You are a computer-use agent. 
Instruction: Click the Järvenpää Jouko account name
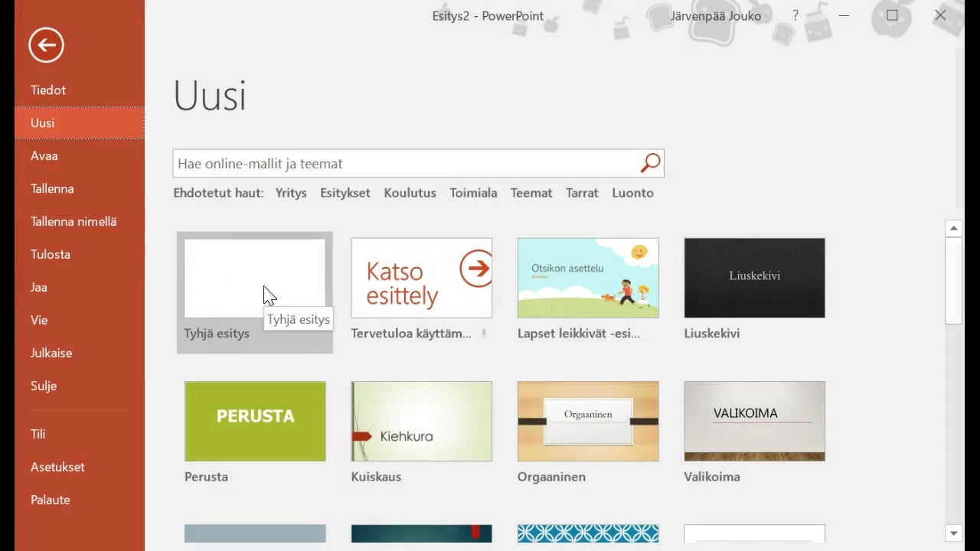tap(716, 15)
